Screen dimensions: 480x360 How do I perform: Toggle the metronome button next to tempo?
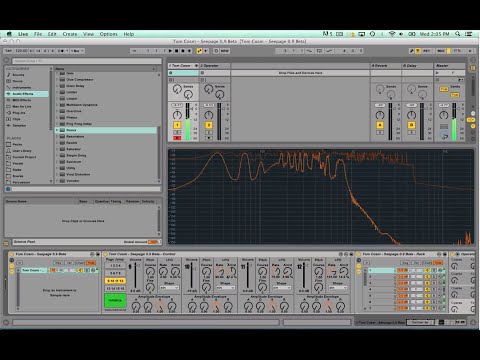62,51
